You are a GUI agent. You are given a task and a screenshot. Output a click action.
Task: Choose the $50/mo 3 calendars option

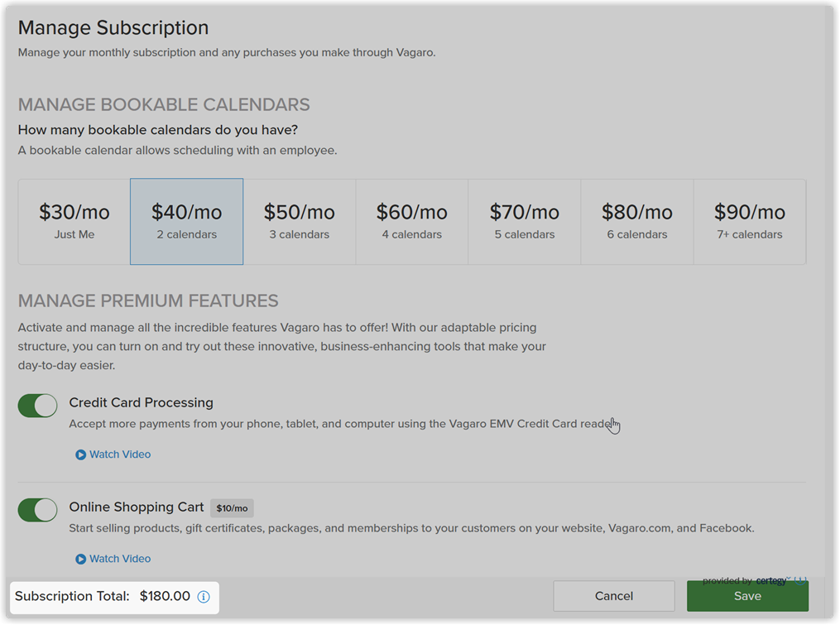tap(300, 221)
